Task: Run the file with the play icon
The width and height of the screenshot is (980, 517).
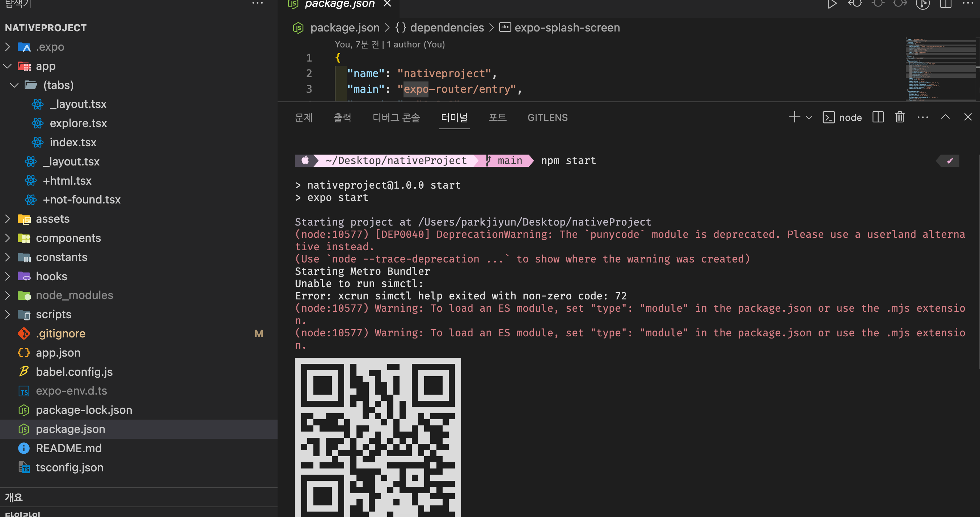Action: click(832, 4)
